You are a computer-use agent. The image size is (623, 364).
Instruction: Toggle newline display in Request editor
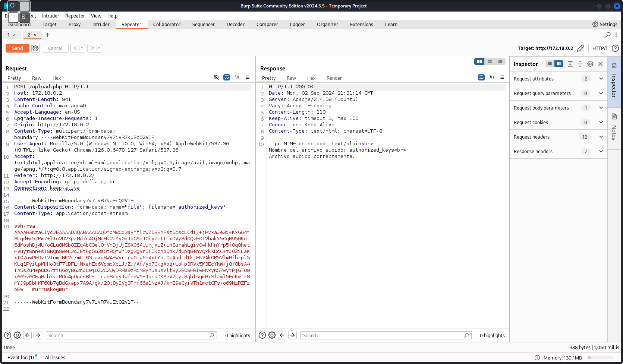237,77
